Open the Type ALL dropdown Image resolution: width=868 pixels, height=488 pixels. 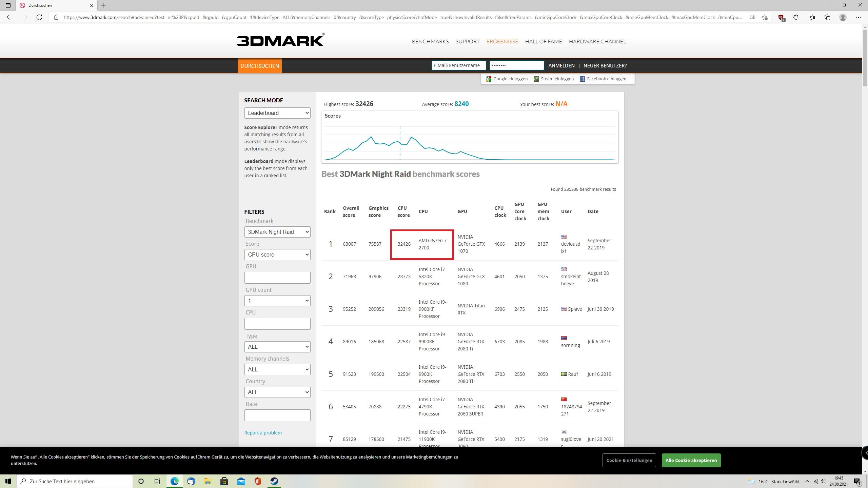[x=277, y=347]
